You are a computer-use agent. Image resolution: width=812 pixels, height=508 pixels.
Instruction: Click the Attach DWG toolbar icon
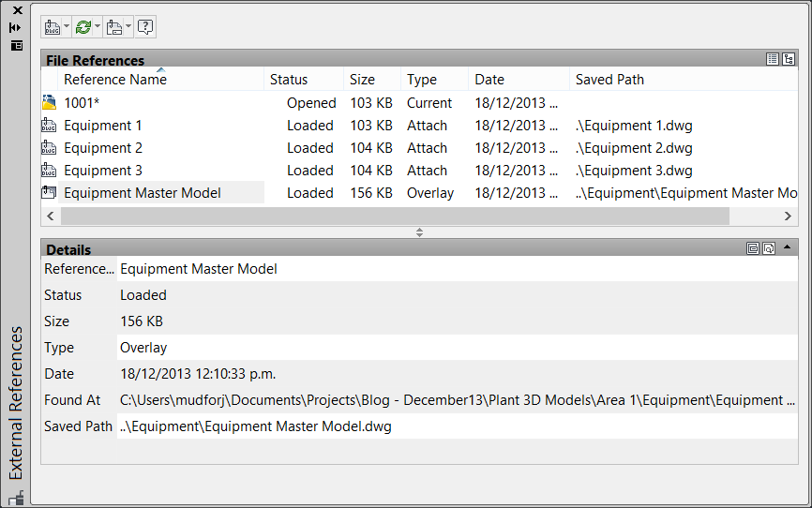[53, 27]
